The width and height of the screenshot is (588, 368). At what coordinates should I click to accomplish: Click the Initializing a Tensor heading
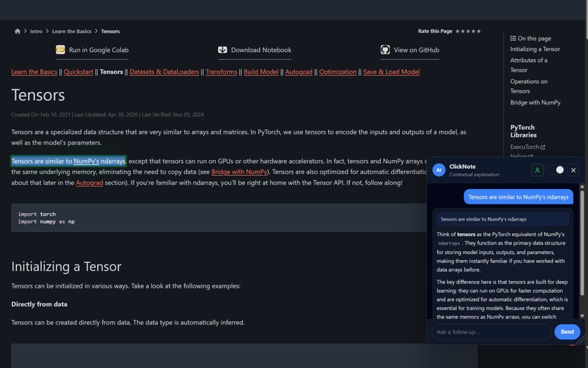66,267
